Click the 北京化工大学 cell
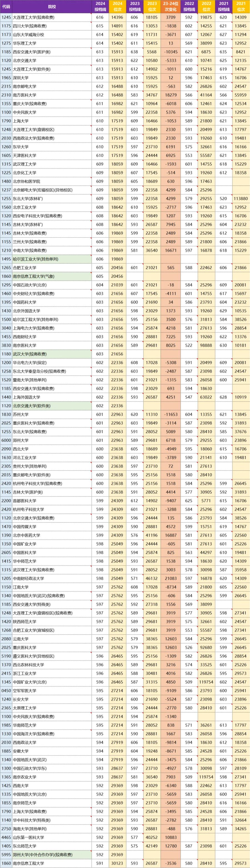The height and width of the screenshot is (868, 250). [x=52, y=173]
